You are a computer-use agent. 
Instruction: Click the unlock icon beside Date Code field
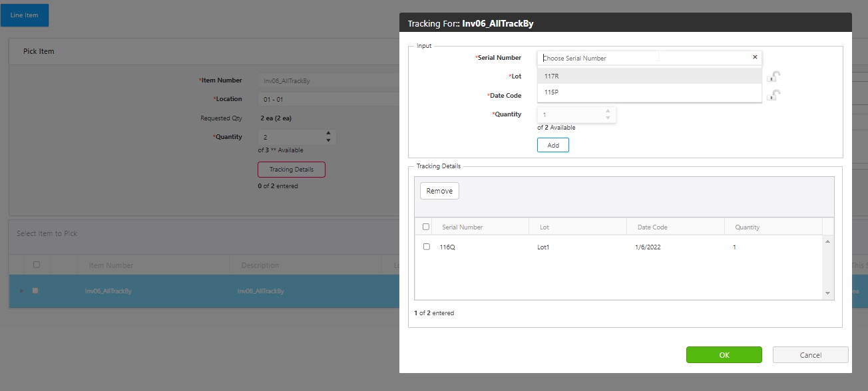(773, 96)
